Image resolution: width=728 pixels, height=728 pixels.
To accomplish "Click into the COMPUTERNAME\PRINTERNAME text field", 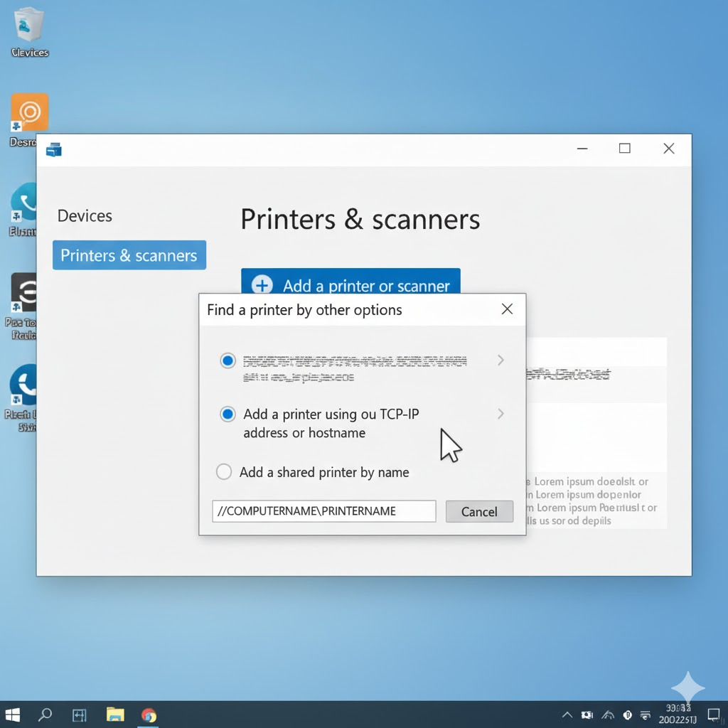I will [x=323, y=511].
